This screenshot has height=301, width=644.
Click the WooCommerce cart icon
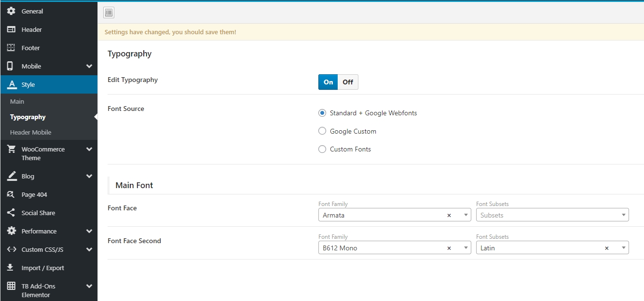11,149
